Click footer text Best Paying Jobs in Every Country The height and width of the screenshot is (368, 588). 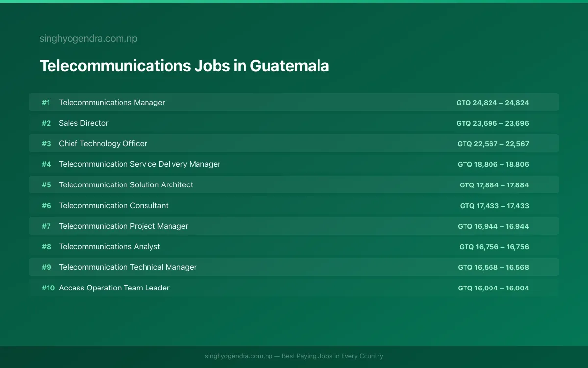(332, 356)
